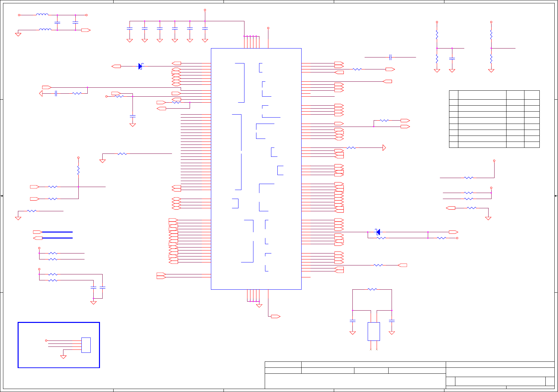558x392 pixels.
Task: Pick the capacitor beside the top-right resistor divider
Action: (452, 58)
